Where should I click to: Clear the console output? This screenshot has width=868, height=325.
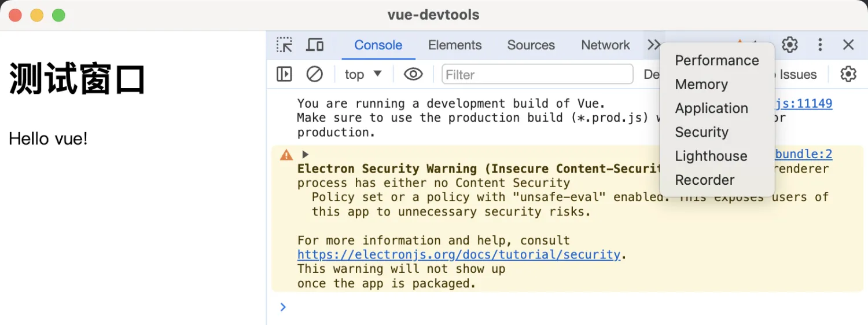(314, 74)
